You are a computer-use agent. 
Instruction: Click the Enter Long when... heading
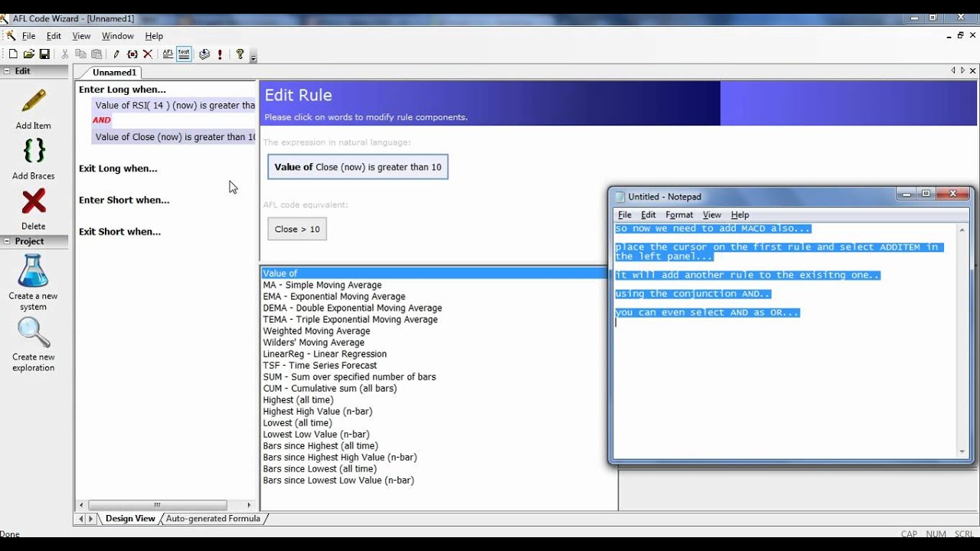(122, 90)
